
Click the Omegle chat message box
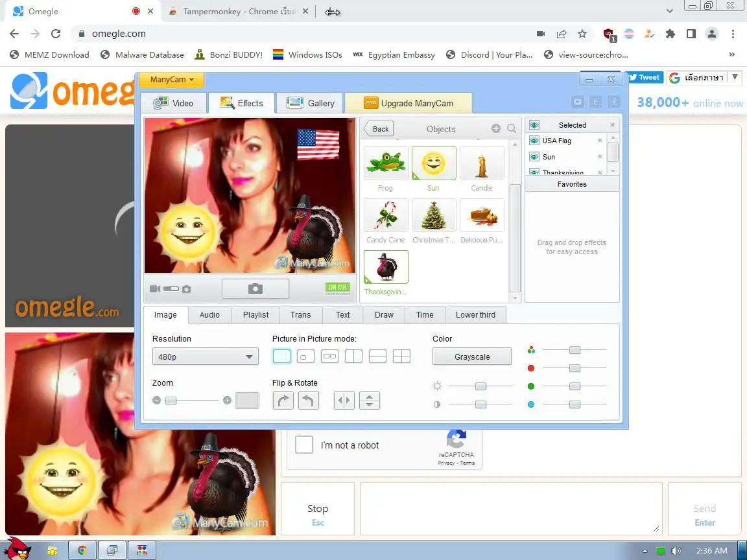click(511, 509)
